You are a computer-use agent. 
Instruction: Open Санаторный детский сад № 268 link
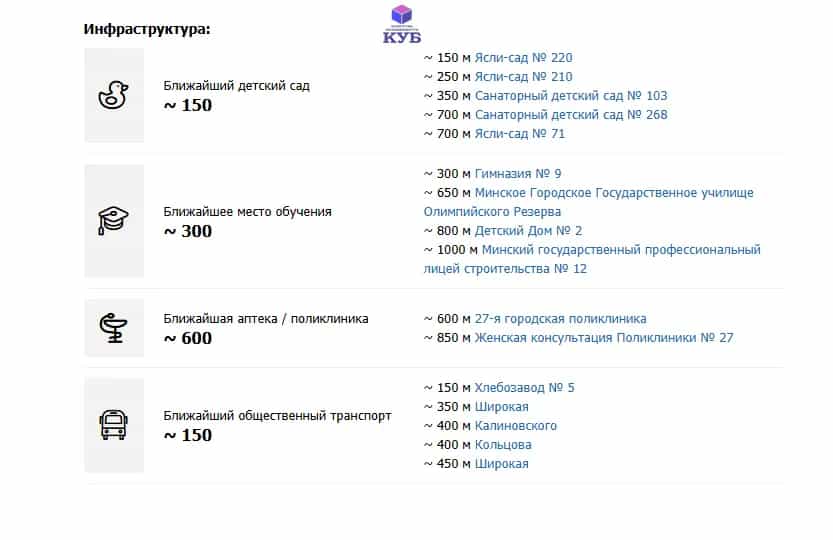(x=571, y=115)
